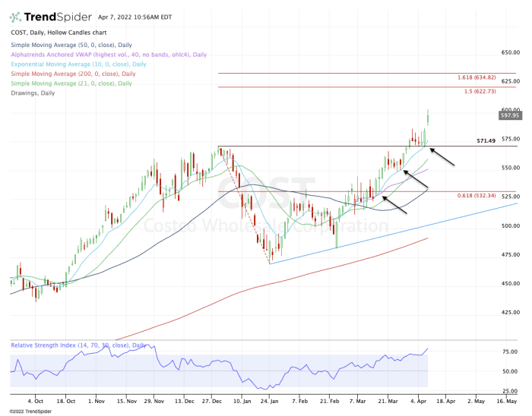Click the 1.5 (622.73) Fibonacci label

click(x=480, y=91)
